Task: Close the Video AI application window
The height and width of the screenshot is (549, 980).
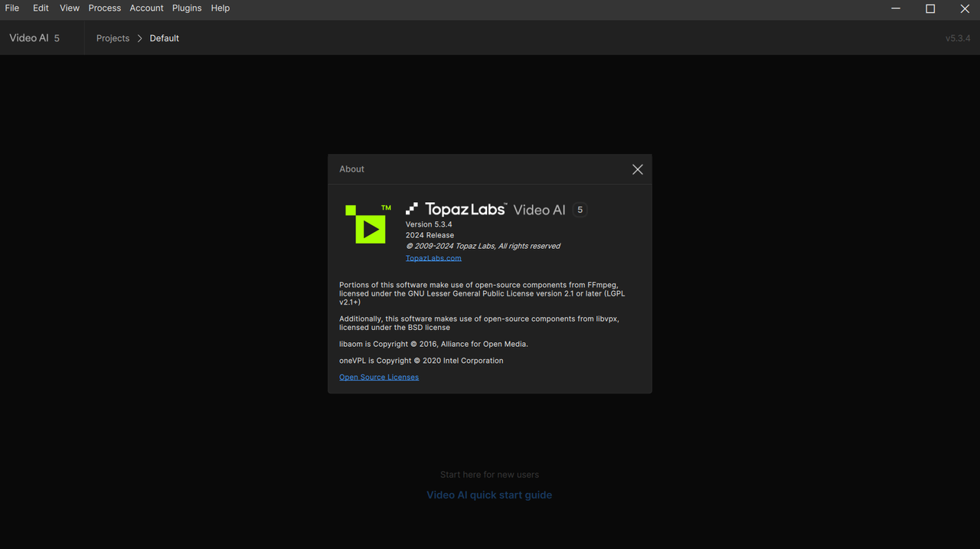Action: [x=965, y=8]
